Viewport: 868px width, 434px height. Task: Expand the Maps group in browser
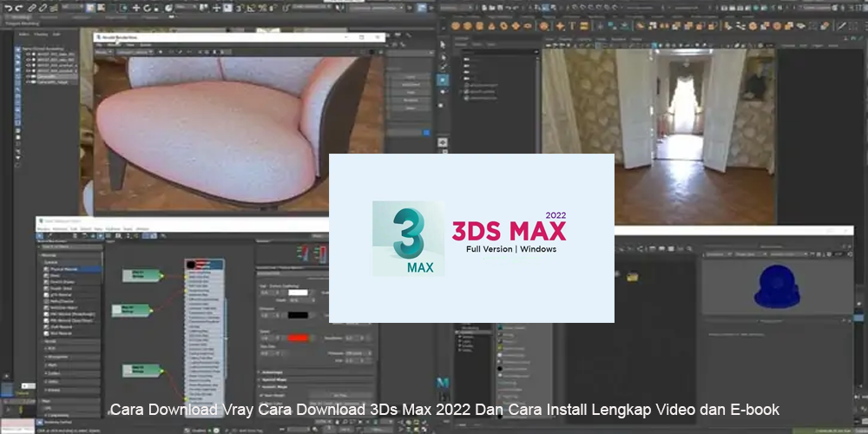click(x=71, y=401)
